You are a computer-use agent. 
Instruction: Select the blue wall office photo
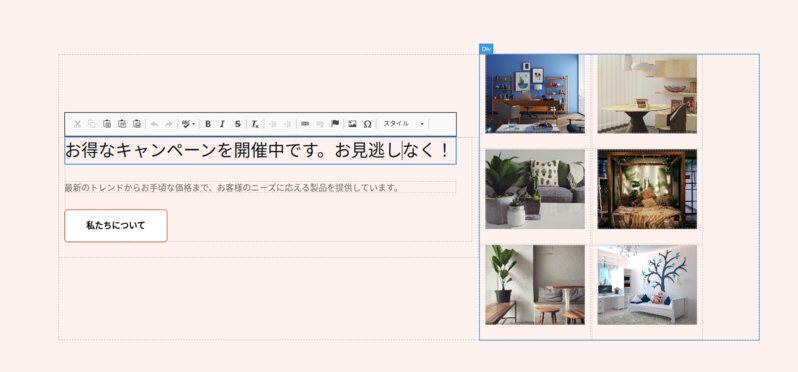[535, 94]
